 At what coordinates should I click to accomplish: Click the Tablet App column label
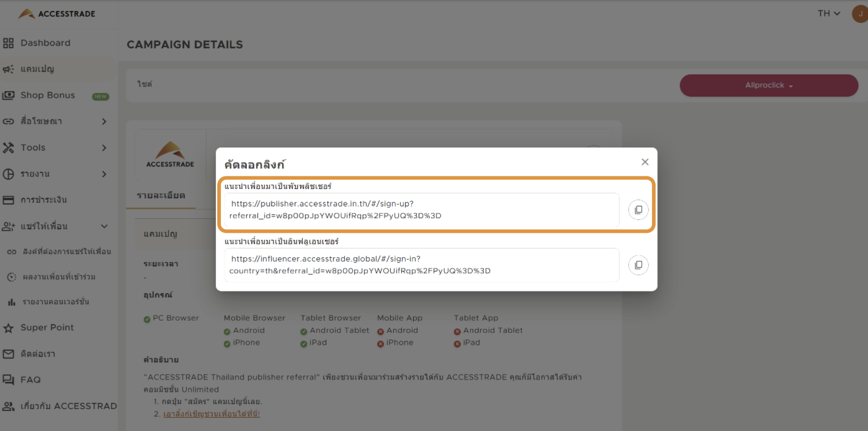tap(476, 318)
